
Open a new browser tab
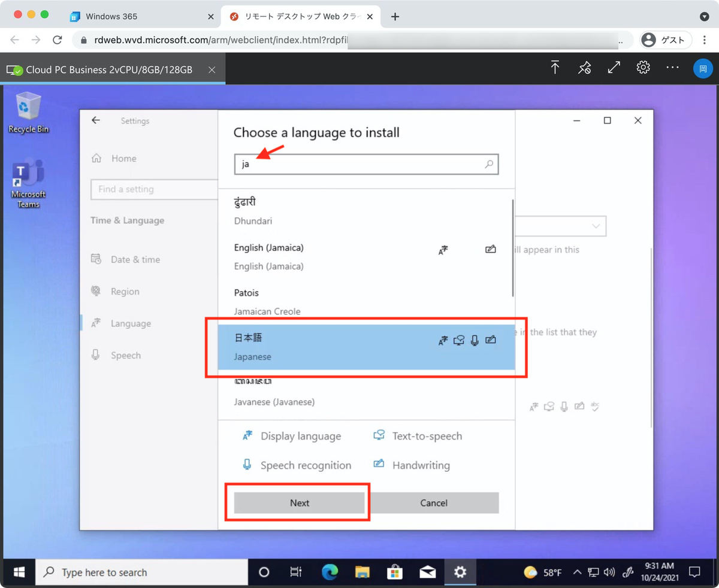click(x=395, y=17)
